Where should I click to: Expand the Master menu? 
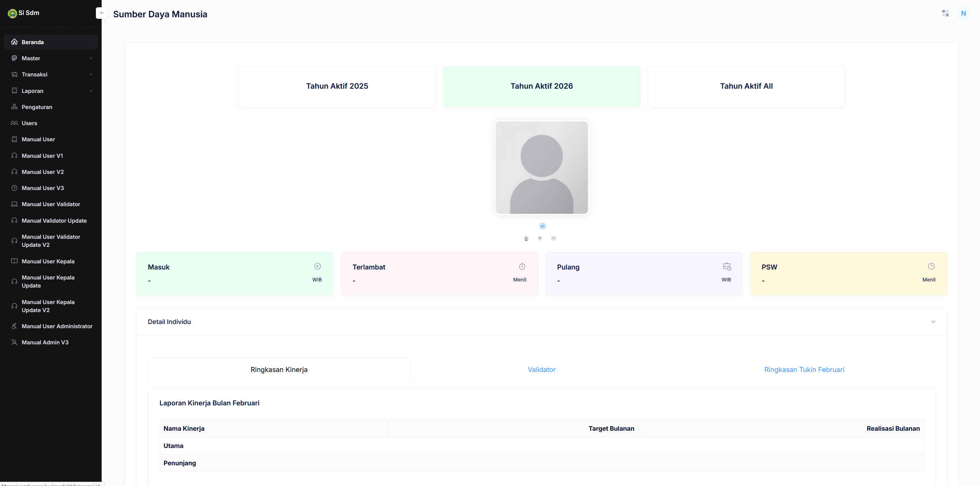(x=50, y=58)
